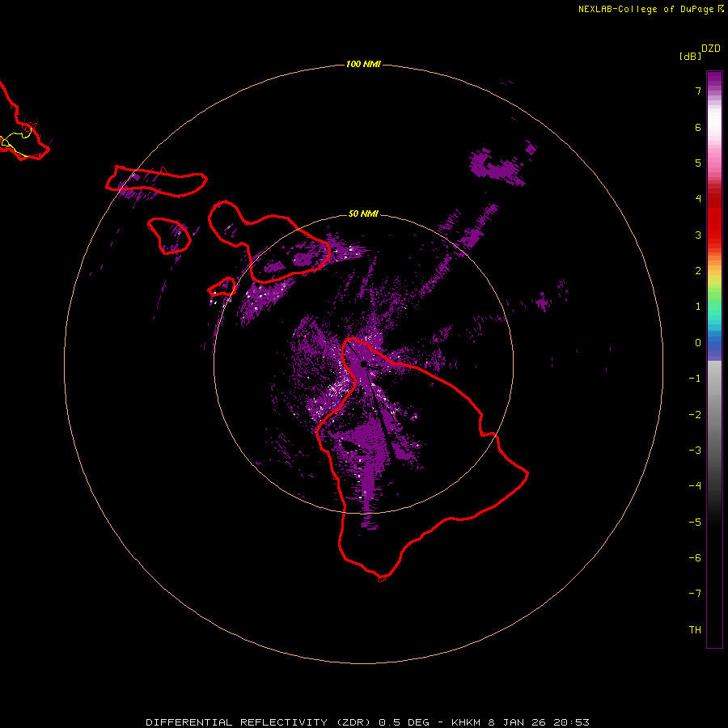The height and width of the screenshot is (728, 728).
Task: Click the -6 value on color scale
Action: [695, 558]
